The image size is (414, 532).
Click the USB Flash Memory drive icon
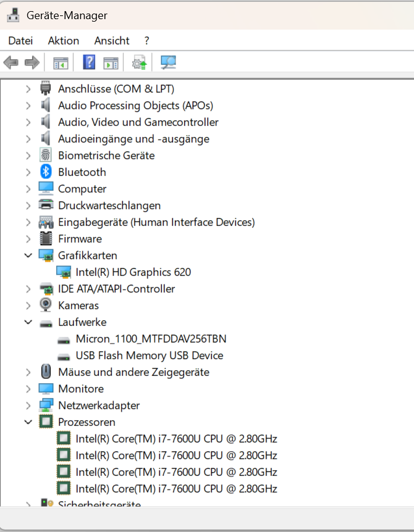(x=64, y=357)
